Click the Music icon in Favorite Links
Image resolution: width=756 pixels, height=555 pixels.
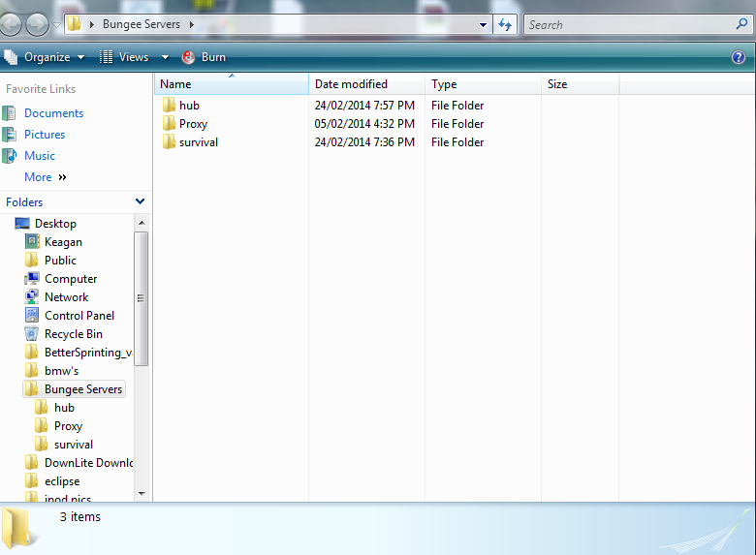tap(9, 156)
